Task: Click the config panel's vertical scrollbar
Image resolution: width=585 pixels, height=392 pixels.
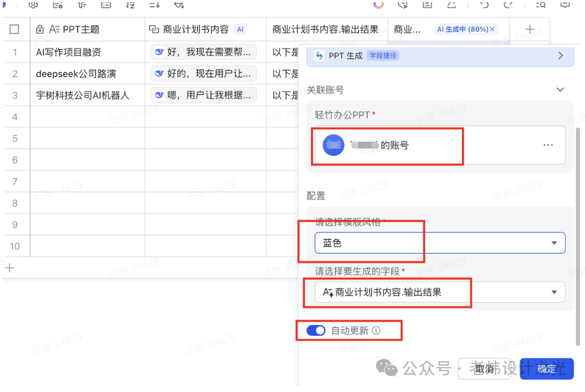Action: tap(578, 237)
